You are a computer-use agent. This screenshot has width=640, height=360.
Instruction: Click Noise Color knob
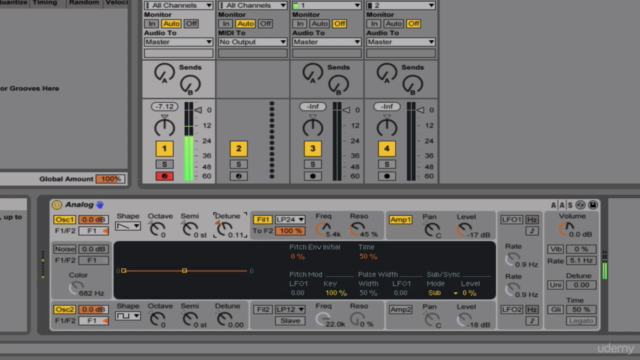click(x=76, y=288)
